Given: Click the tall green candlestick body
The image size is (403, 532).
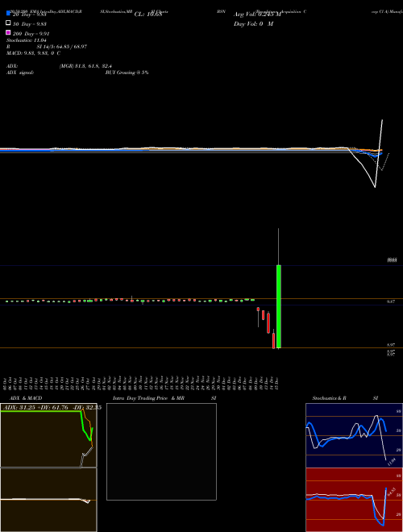Looking at the screenshot, I should pyautogui.click(x=279, y=306).
